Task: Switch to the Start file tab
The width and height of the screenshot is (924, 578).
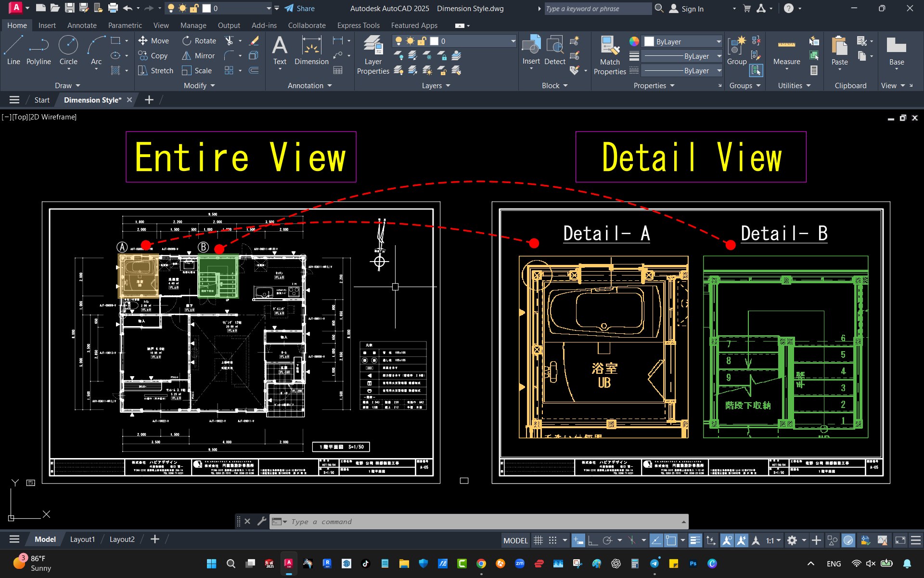Action: coord(42,100)
